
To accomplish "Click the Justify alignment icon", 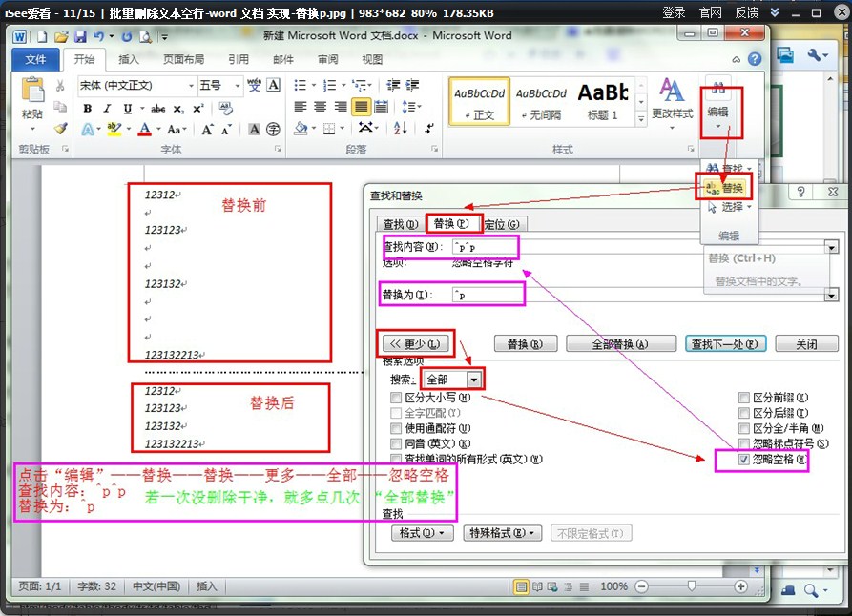I will tap(362, 107).
